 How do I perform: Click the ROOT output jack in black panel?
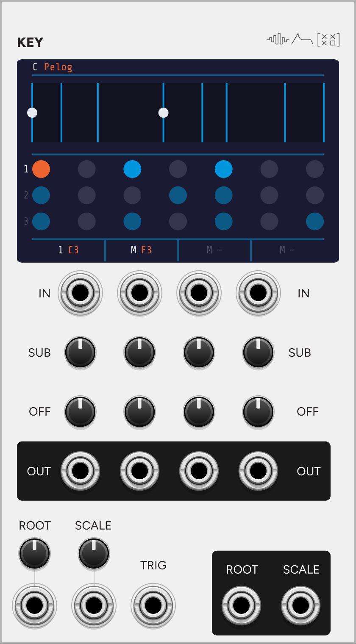click(241, 605)
